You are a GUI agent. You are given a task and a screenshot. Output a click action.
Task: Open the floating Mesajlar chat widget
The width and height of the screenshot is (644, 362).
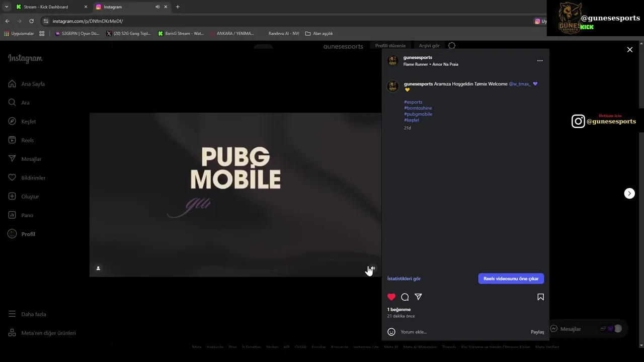pyautogui.click(x=586, y=329)
